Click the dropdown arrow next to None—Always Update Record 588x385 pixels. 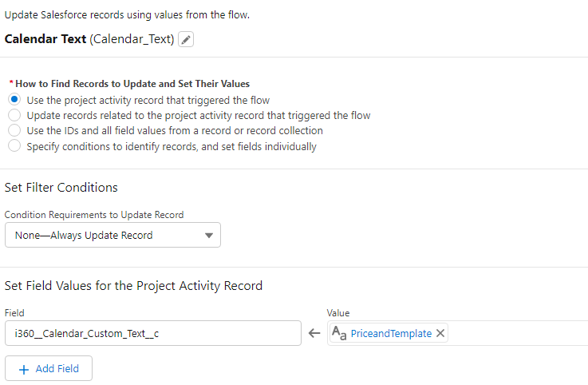coord(209,236)
